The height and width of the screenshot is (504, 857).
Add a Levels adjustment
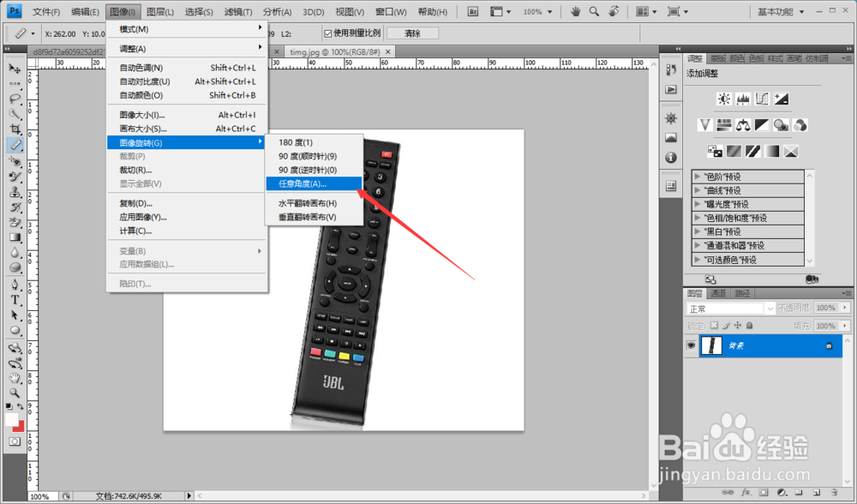(x=743, y=99)
